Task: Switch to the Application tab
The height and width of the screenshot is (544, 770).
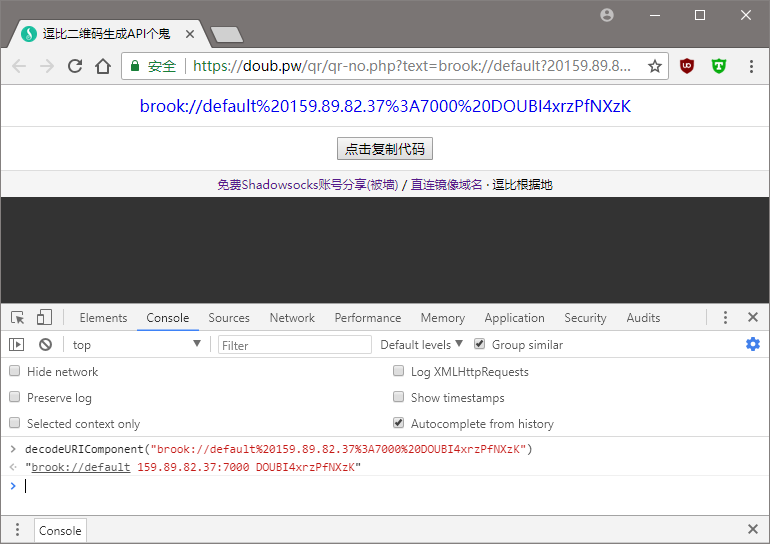Action: 514,318
